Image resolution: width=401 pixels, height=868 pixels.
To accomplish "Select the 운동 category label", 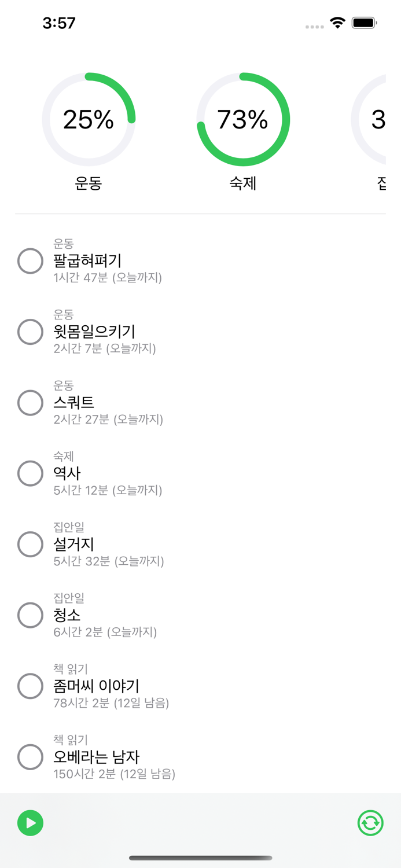I will (x=89, y=183).
